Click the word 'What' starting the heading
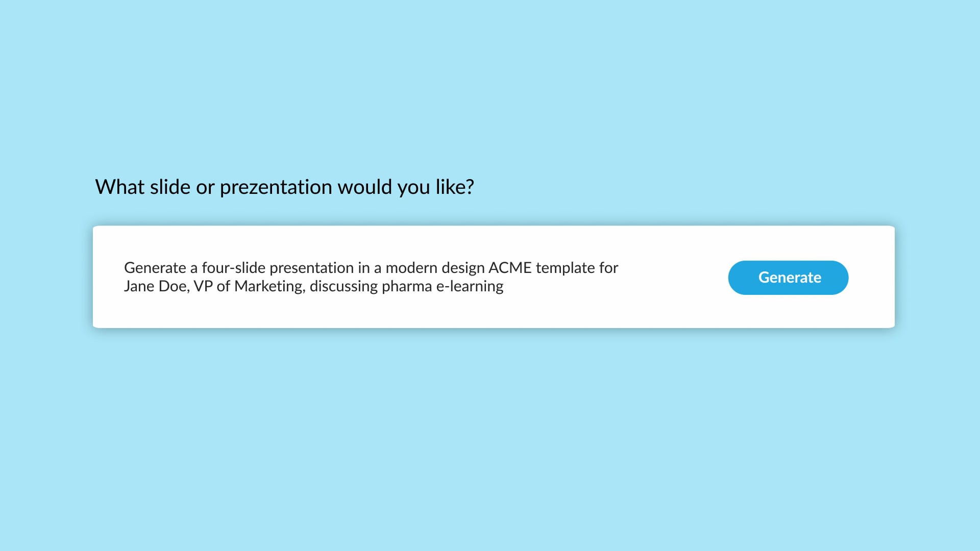980x551 pixels. (120, 187)
